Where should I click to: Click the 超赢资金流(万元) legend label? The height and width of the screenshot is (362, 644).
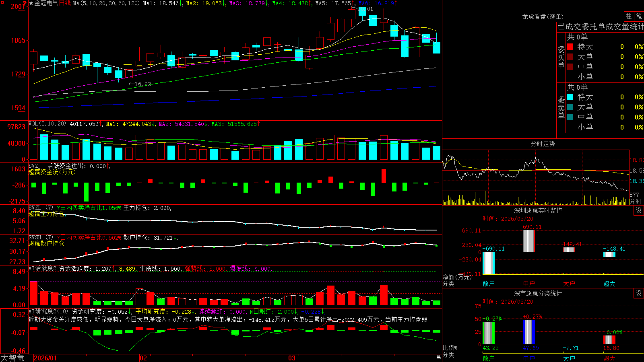pyautogui.click(x=52, y=172)
